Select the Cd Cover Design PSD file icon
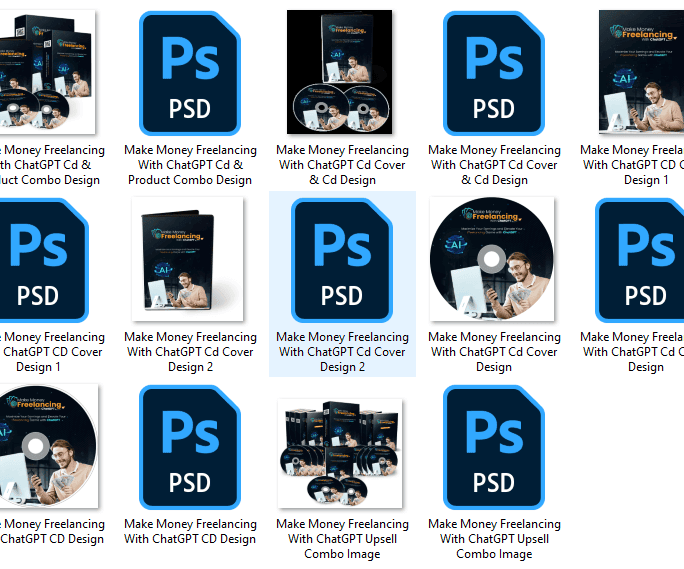684x569 pixels. 640,260
